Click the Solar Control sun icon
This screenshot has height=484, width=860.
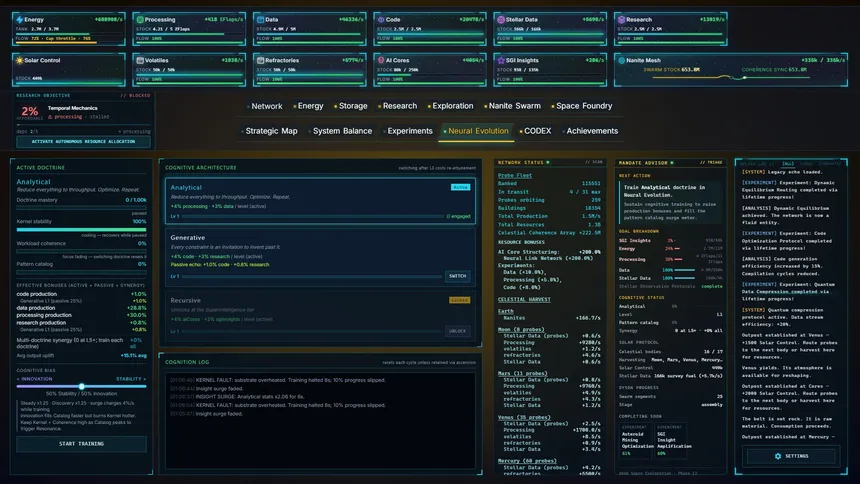pyautogui.click(x=20, y=60)
